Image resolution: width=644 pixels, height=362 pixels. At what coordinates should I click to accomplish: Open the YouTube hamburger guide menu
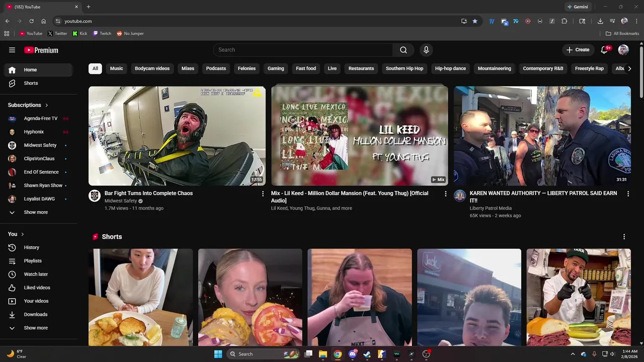[12, 50]
